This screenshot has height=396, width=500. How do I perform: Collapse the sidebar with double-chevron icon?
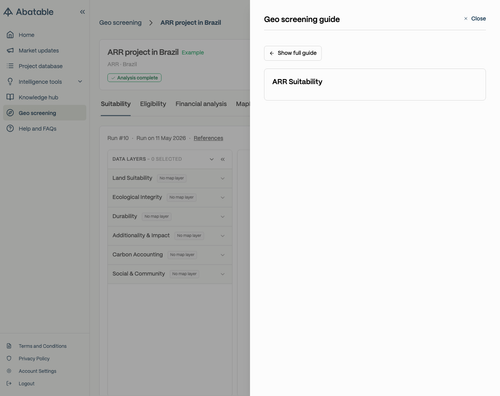coord(82,12)
